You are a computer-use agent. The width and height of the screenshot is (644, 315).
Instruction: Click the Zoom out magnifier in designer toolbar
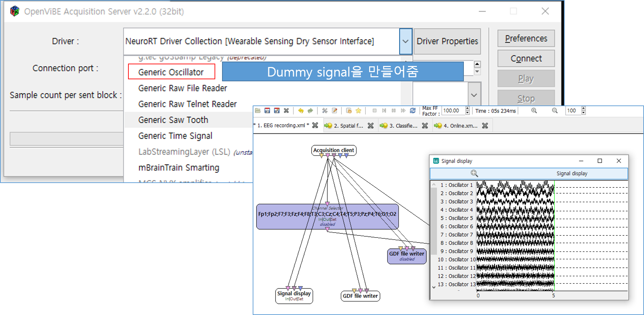[x=555, y=111]
